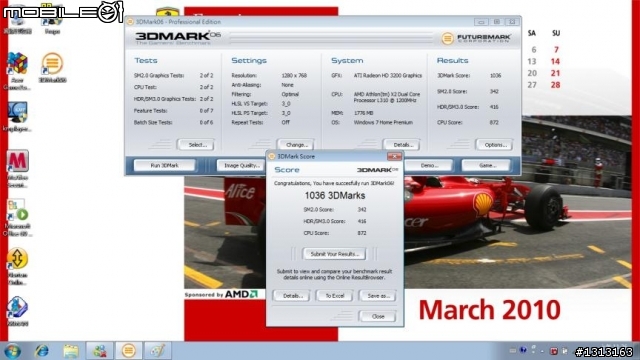Minimize the 3DMark06 main window
Image resolution: width=640 pixels, height=360 pixels.
(x=481, y=22)
